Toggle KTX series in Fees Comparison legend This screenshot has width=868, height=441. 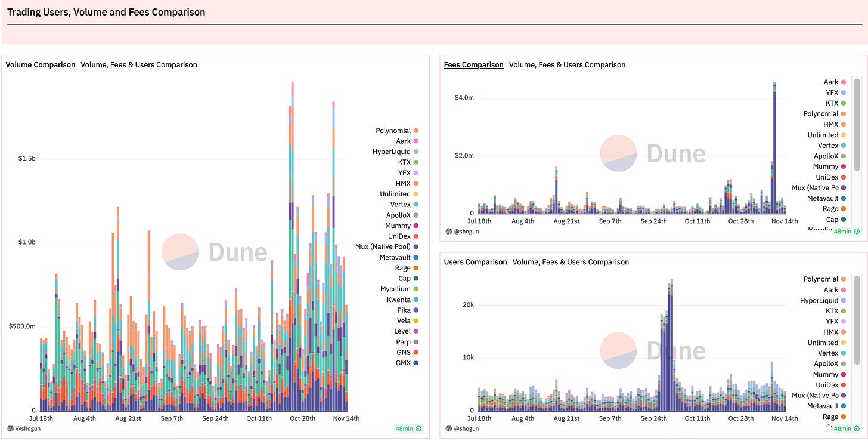coord(836,103)
